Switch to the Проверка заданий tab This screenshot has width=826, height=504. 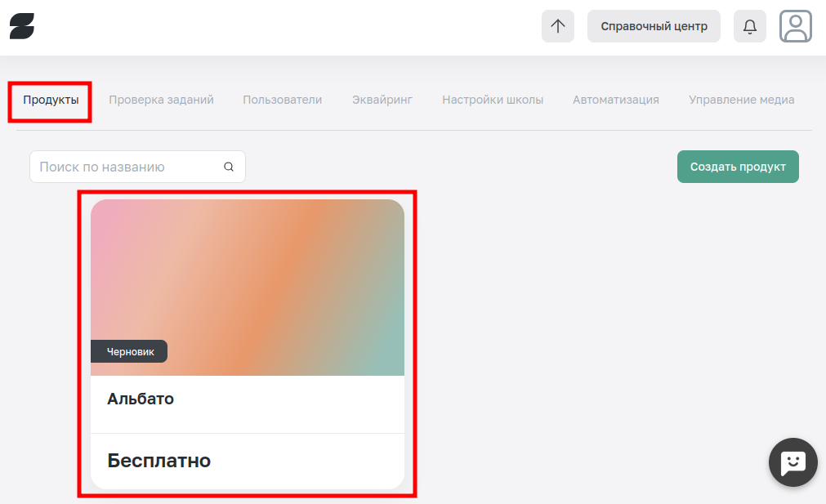pyautogui.click(x=161, y=100)
